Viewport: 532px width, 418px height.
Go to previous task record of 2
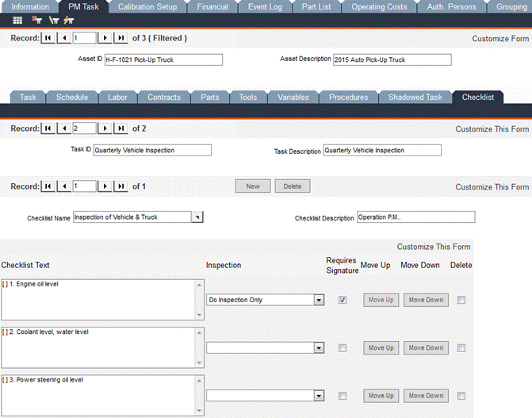tap(63, 128)
